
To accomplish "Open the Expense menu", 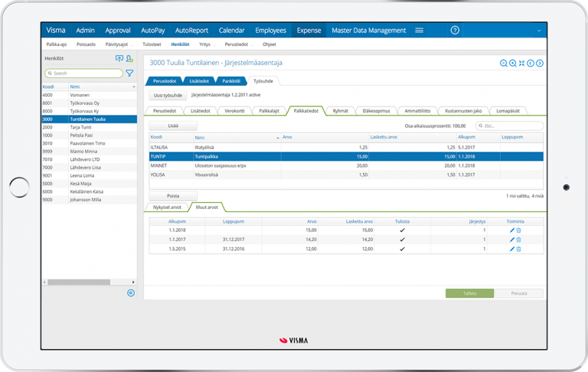I will 309,31.
